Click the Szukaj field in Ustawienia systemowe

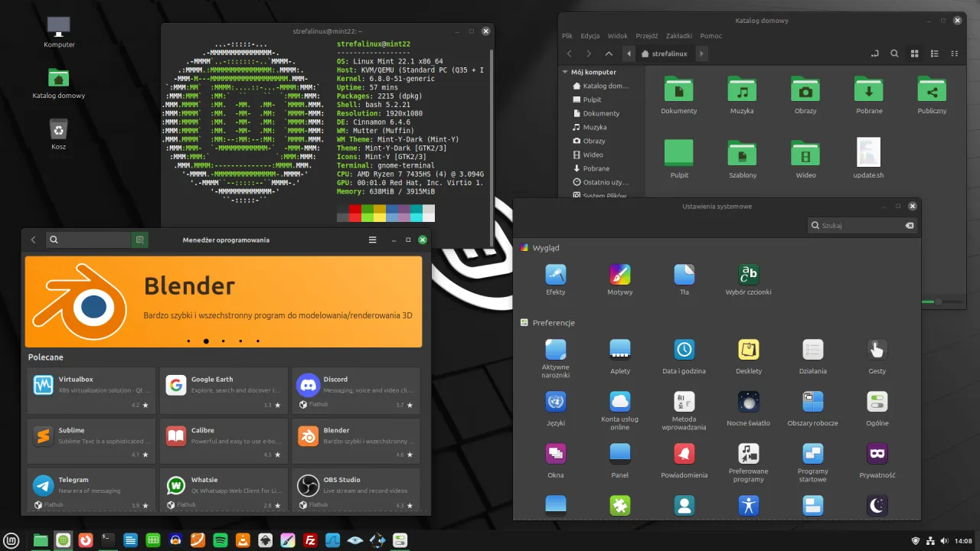857,225
